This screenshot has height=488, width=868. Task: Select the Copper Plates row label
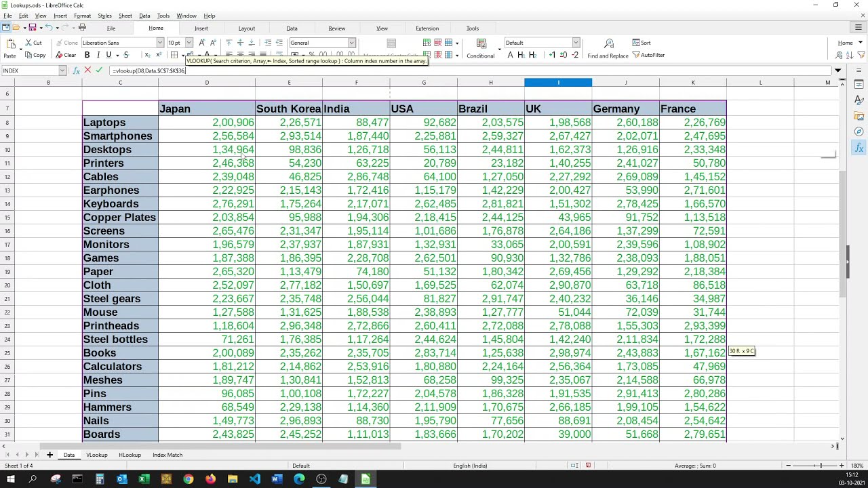pos(120,217)
